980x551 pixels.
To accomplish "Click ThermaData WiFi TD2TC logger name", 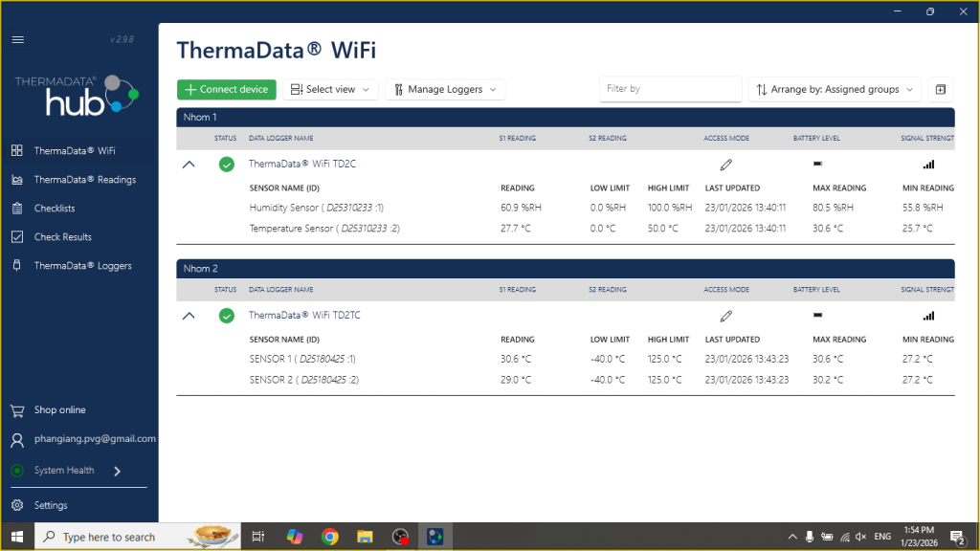I will tap(304, 315).
